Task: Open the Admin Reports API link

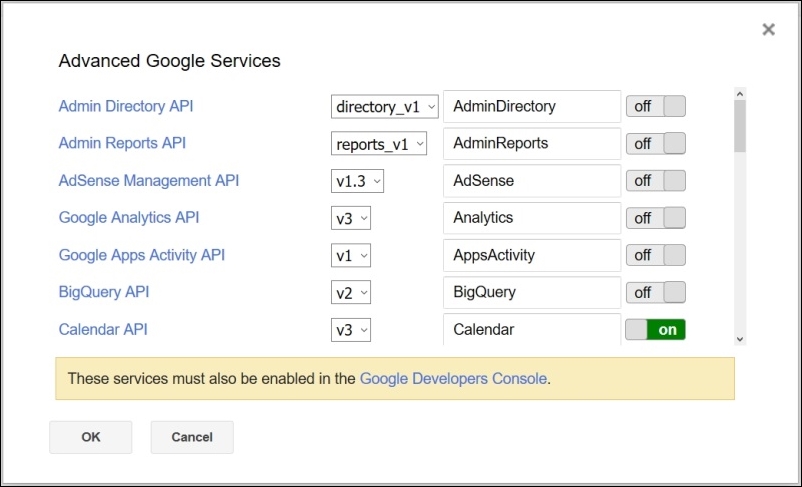Action: [122, 143]
